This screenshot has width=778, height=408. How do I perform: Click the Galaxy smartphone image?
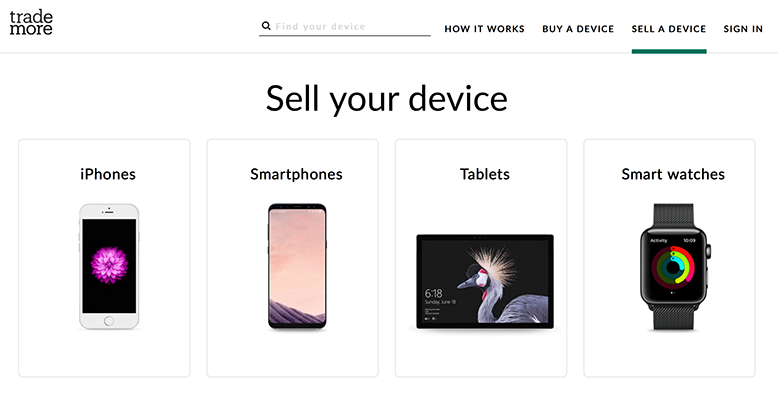point(296,266)
